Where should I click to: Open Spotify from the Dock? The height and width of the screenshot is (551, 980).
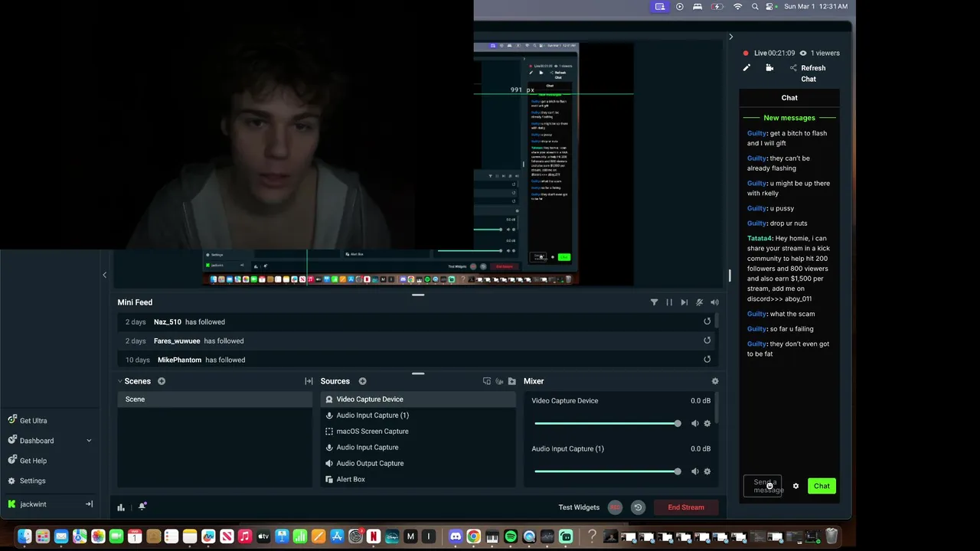511,536
